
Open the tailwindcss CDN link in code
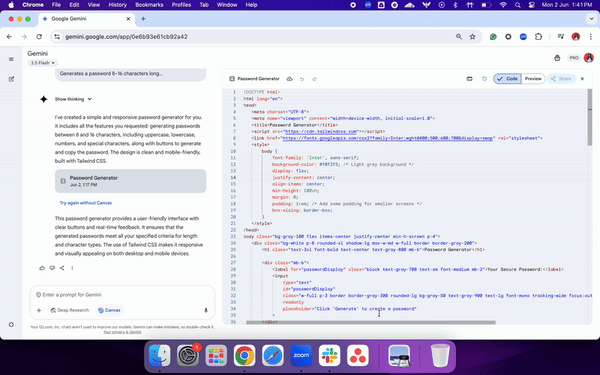pyautogui.click(x=321, y=132)
